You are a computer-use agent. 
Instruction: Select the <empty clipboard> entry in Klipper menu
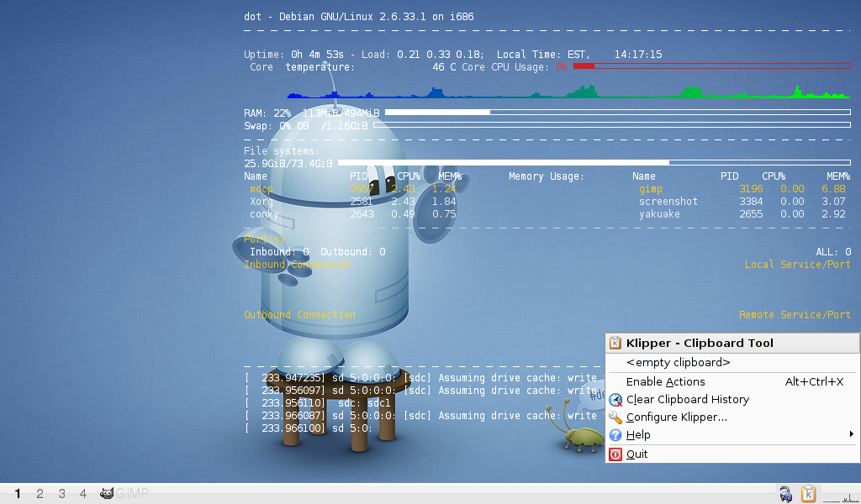[732, 363]
